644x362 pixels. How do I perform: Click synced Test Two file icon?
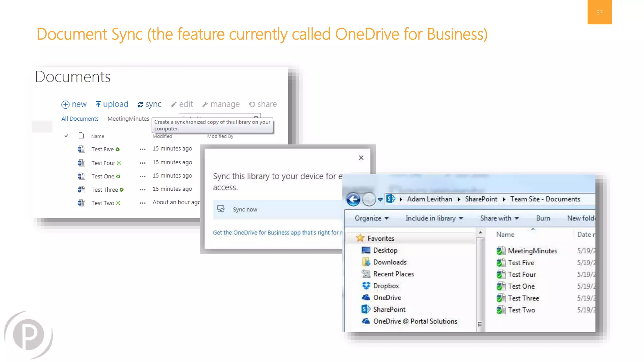tap(501, 310)
